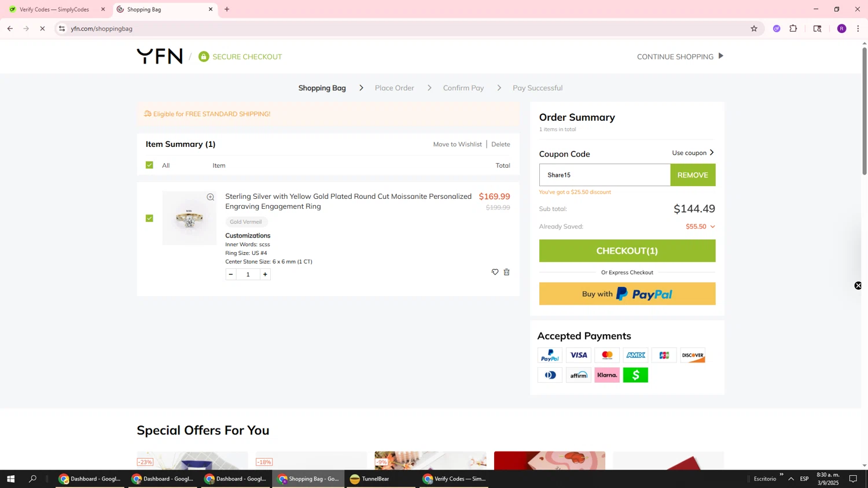This screenshot has width=868, height=488.
Task: Click the YFN logo
Action: click(160, 56)
